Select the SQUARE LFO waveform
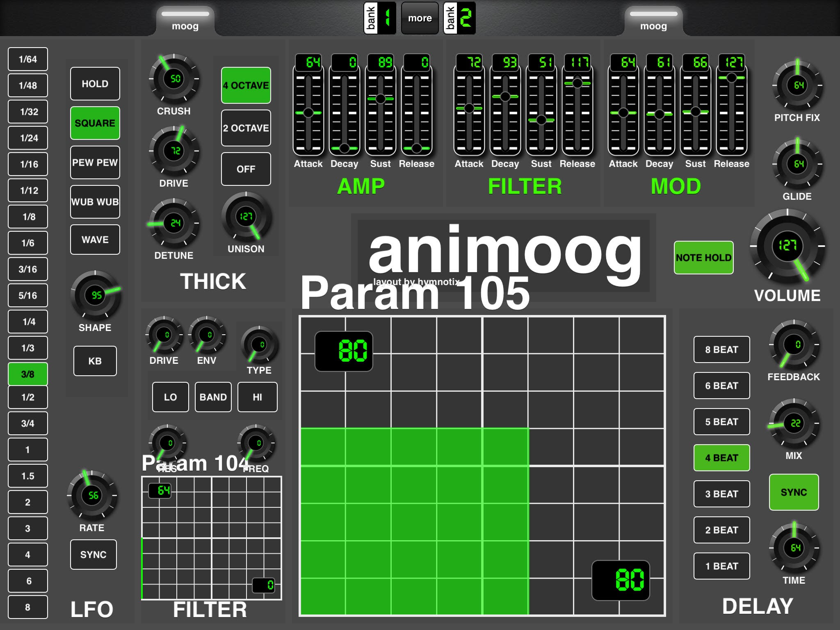This screenshot has height=630, width=840. point(95,123)
